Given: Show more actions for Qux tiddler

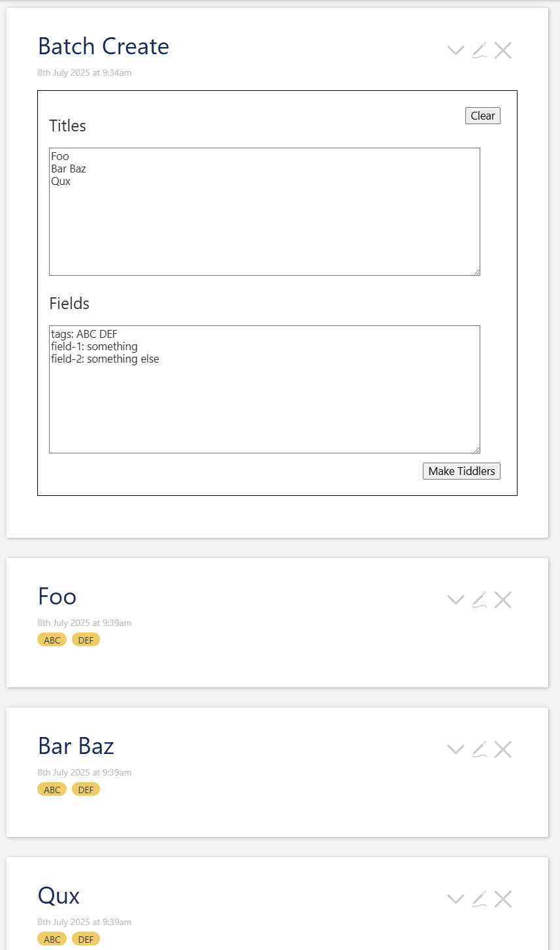Looking at the screenshot, I should pyautogui.click(x=455, y=899).
